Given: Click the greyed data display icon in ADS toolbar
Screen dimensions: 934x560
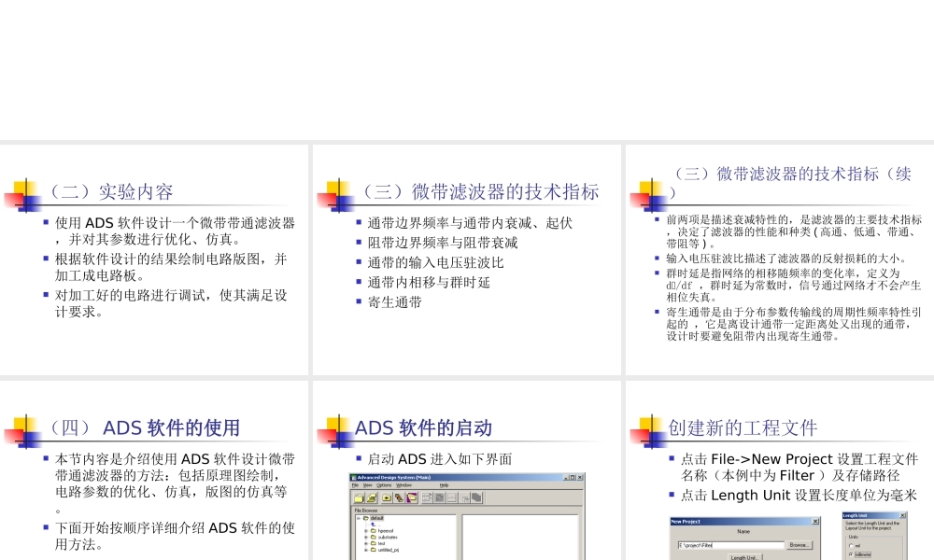Looking at the screenshot, I should pyautogui.click(x=452, y=498).
